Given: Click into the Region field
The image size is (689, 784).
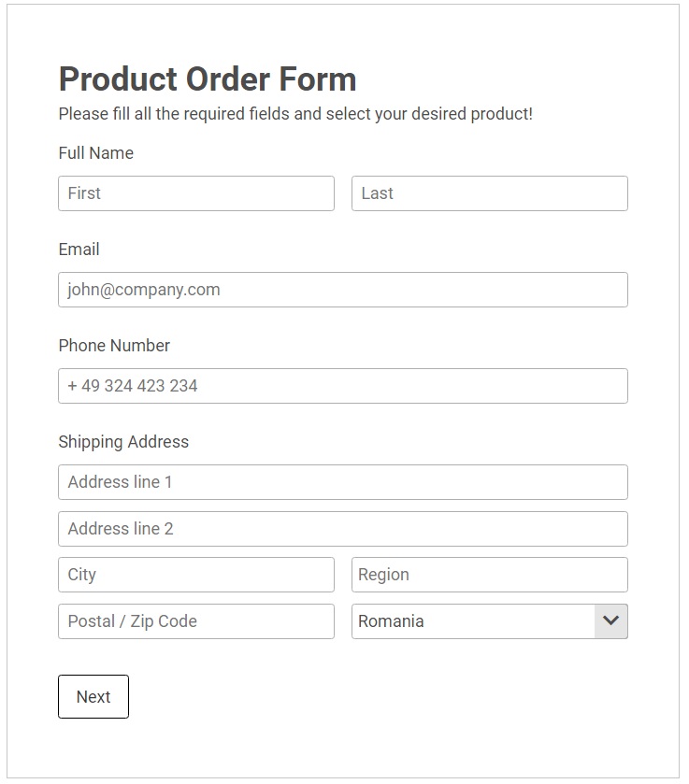Looking at the screenshot, I should (x=489, y=575).
